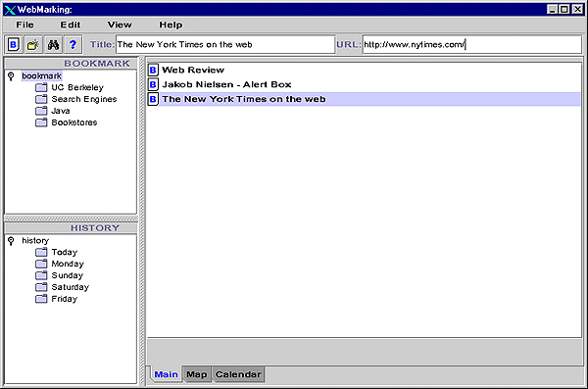Open the File menu
The image size is (588, 389).
pos(24,24)
